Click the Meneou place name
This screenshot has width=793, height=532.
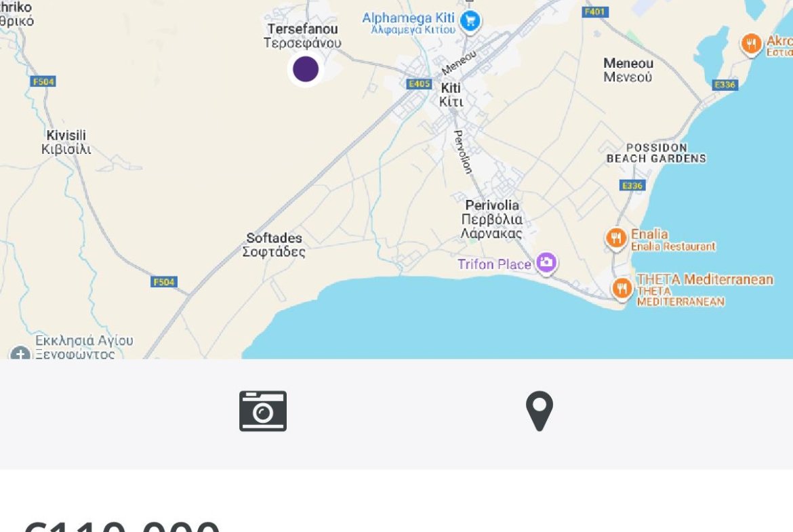(x=628, y=70)
